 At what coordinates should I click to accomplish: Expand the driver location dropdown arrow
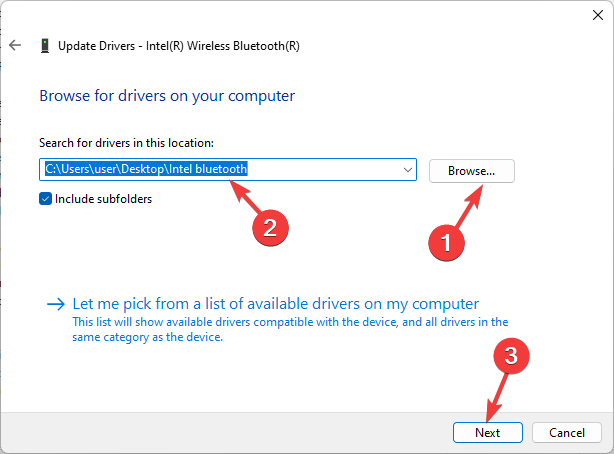[x=408, y=170]
